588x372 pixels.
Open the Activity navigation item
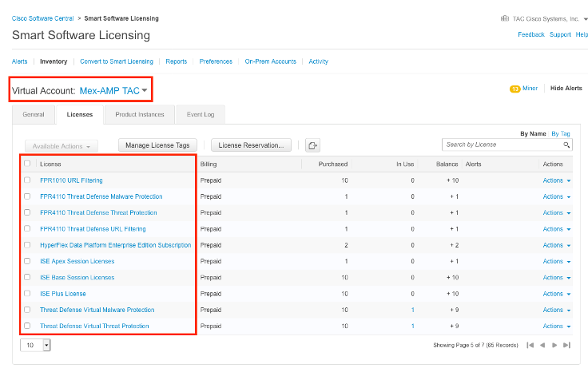click(319, 61)
